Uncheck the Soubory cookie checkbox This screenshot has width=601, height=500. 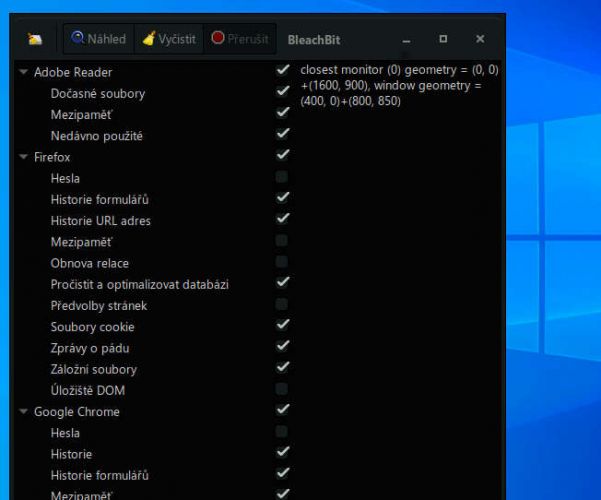coord(283,325)
